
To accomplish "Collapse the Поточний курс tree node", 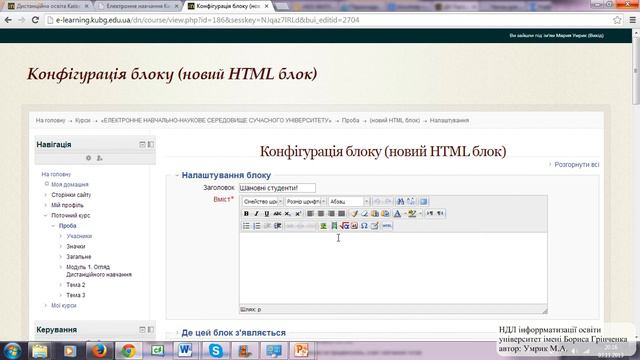I will [46, 215].
